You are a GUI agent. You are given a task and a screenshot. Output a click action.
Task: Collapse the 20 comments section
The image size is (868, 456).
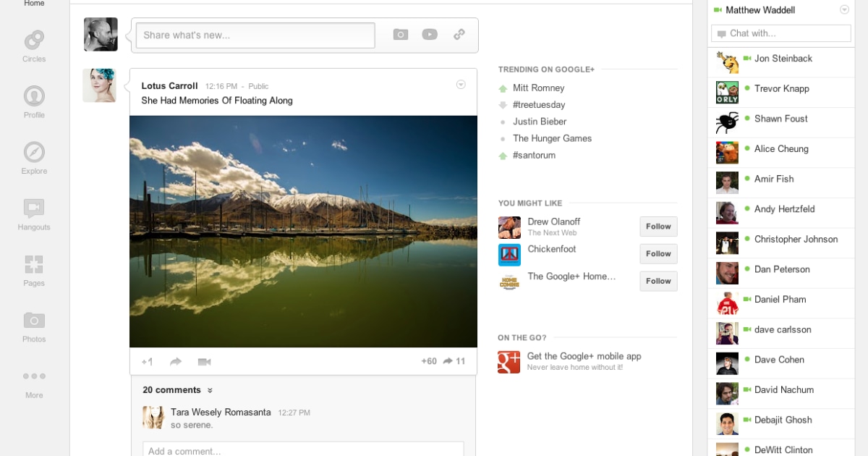tap(210, 390)
